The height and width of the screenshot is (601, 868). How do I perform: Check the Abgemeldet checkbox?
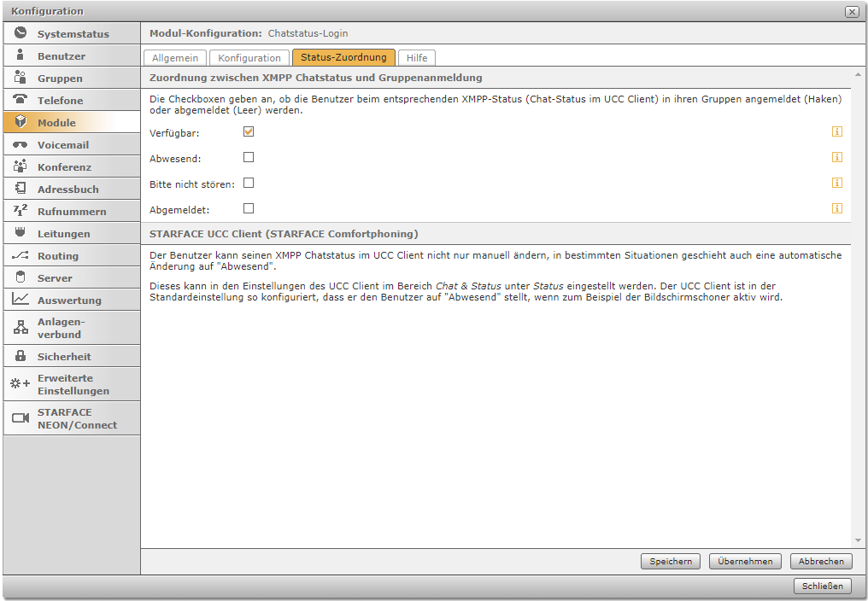[249, 208]
